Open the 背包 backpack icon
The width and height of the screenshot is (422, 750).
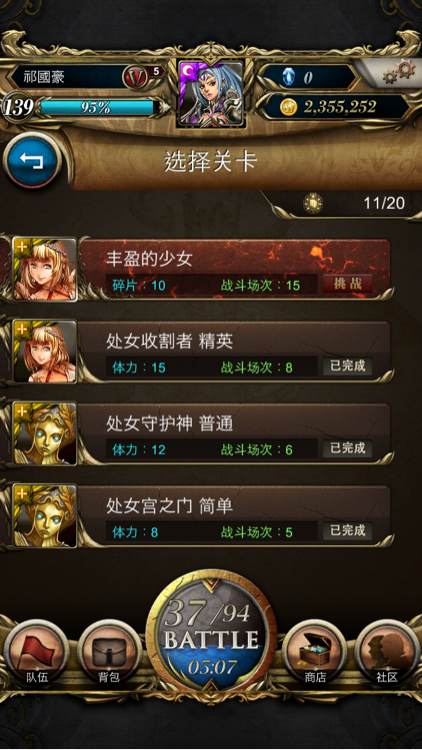click(109, 652)
